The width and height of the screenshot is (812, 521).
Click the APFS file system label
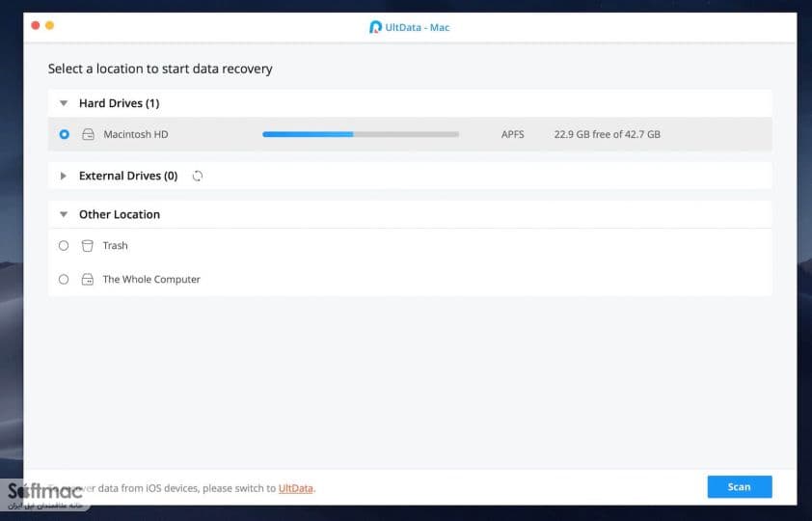click(513, 134)
